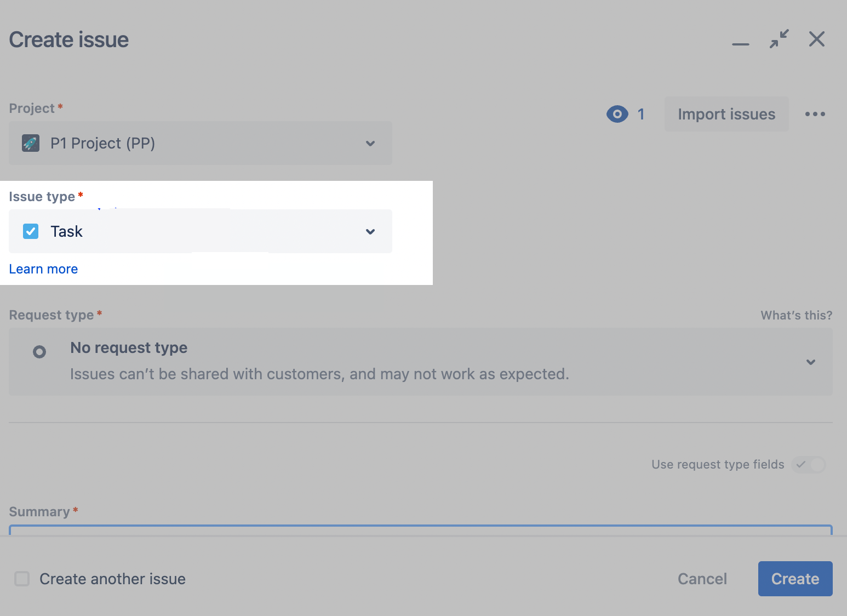Collapse dialog with the shrink arrows icon
Image resolution: width=847 pixels, height=616 pixels.
779,39
